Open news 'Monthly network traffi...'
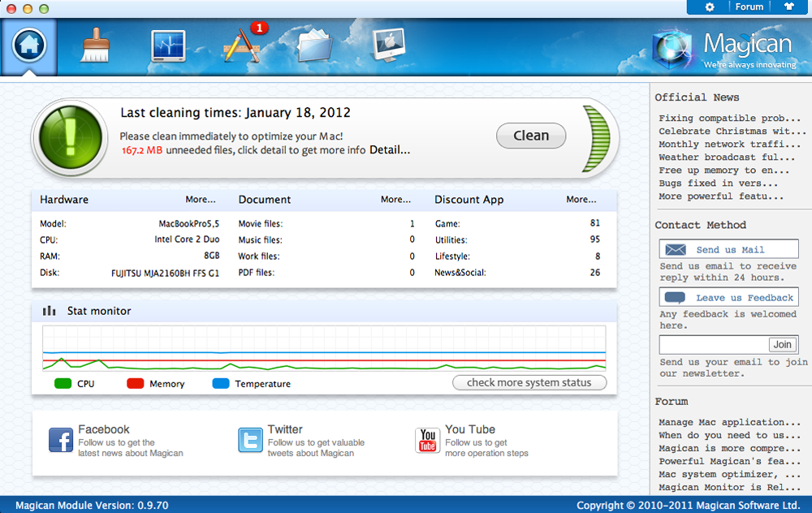 tap(729, 144)
